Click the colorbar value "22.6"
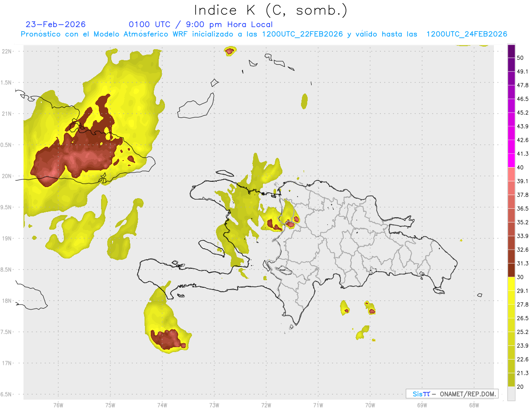532x411 pixels. (x=522, y=359)
